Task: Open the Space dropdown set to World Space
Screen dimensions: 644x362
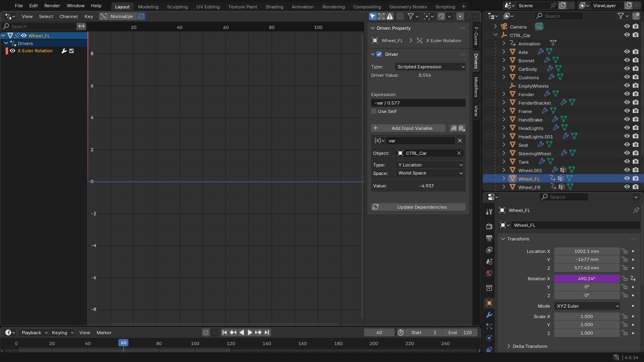Action: pos(430,173)
